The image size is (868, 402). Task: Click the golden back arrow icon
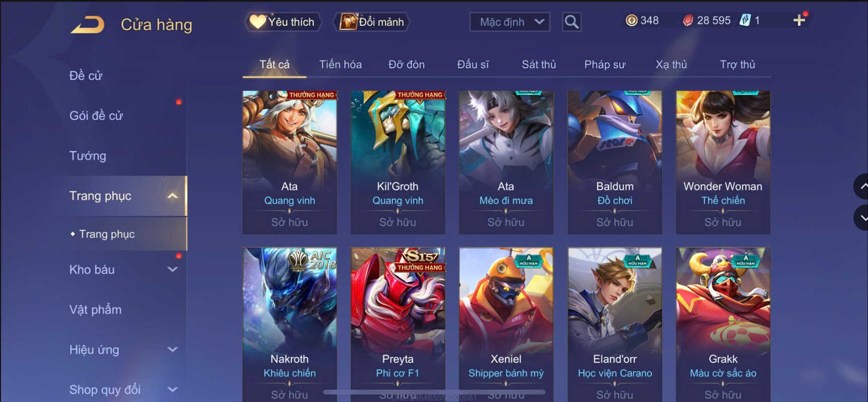(88, 24)
